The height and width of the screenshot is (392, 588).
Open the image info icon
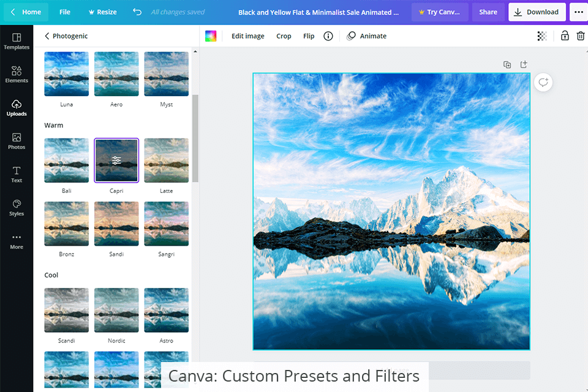click(x=328, y=36)
